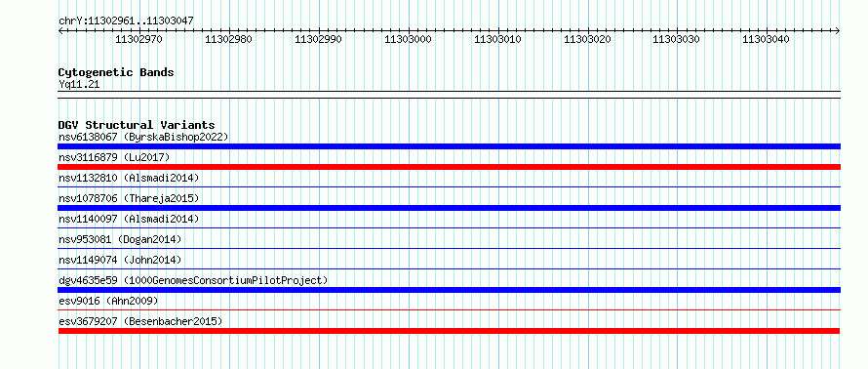This screenshot has height=369, width=868.
Task: Click the nsv1149074 (John2014) label
Action: coord(120,260)
